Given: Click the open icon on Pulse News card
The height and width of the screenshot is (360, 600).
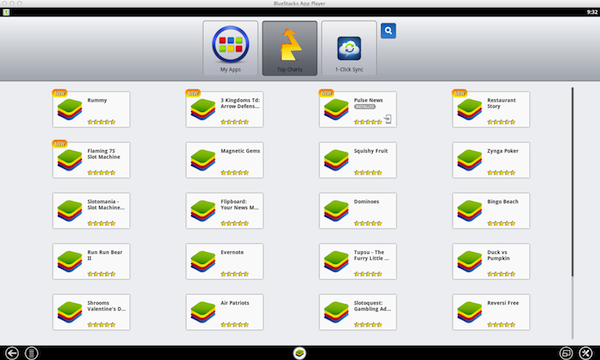Looking at the screenshot, I should (388, 119).
